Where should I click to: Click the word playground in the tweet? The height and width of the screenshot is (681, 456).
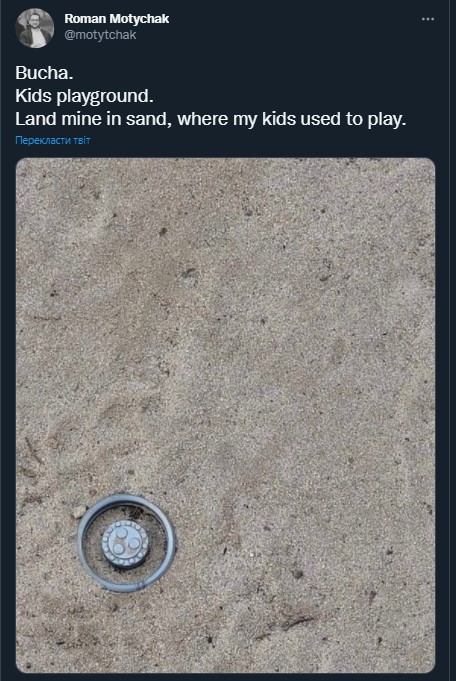click(105, 96)
